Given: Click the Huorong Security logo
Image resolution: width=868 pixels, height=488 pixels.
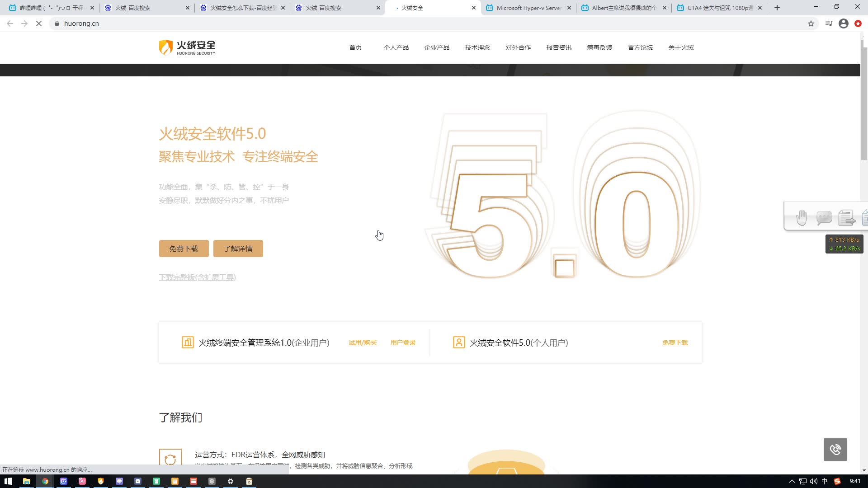Looking at the screenshot, I should coord(187,47).
